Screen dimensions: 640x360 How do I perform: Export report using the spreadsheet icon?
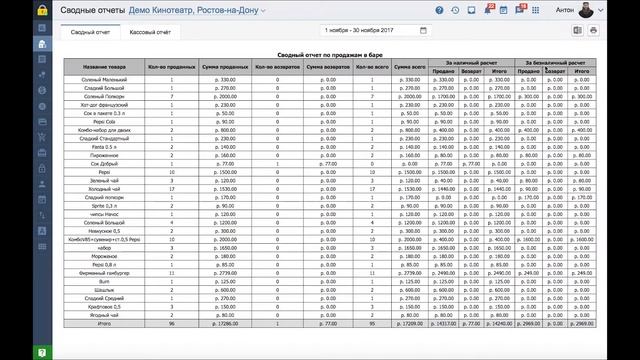(x=578, y=30)
